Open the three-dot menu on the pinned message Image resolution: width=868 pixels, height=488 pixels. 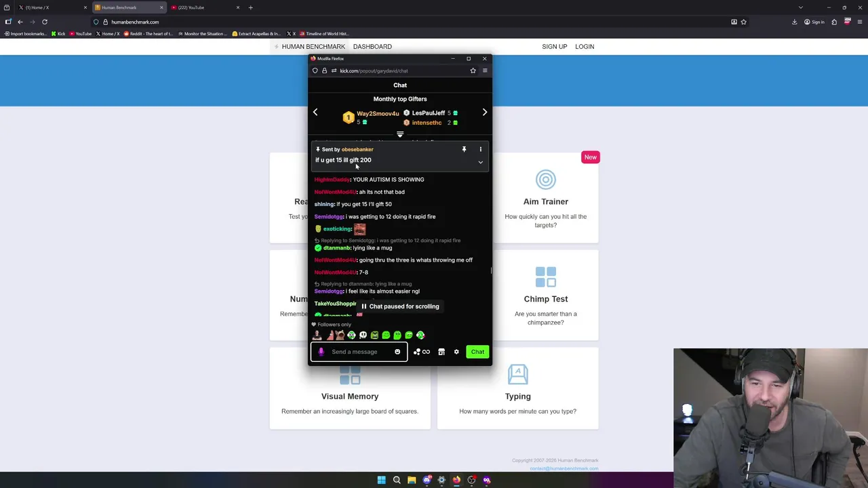481,149
